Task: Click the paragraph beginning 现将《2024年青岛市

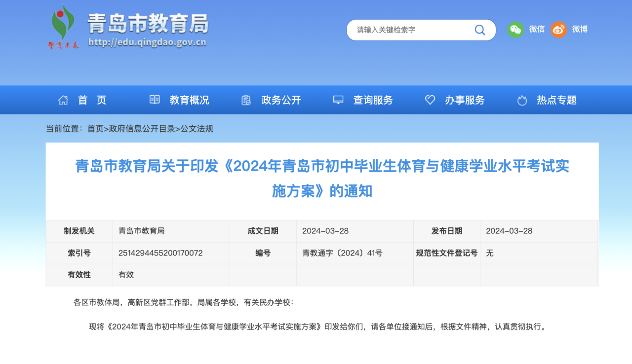Action: (318, 327)
